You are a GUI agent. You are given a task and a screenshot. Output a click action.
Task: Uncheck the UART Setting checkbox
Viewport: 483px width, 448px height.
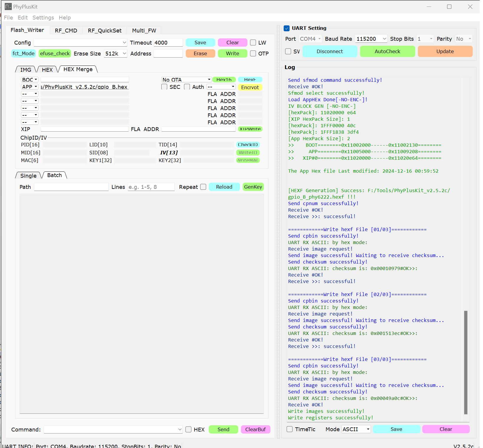(x=287, y=28)
